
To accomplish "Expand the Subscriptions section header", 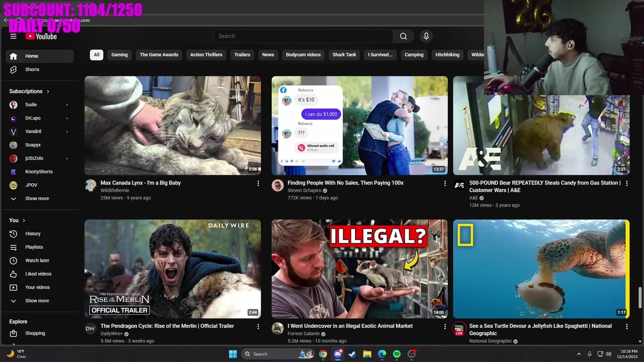I will (29, 92).
